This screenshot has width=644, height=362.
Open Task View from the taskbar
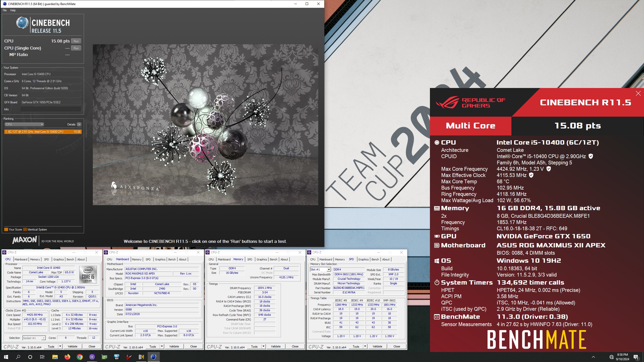42,357
